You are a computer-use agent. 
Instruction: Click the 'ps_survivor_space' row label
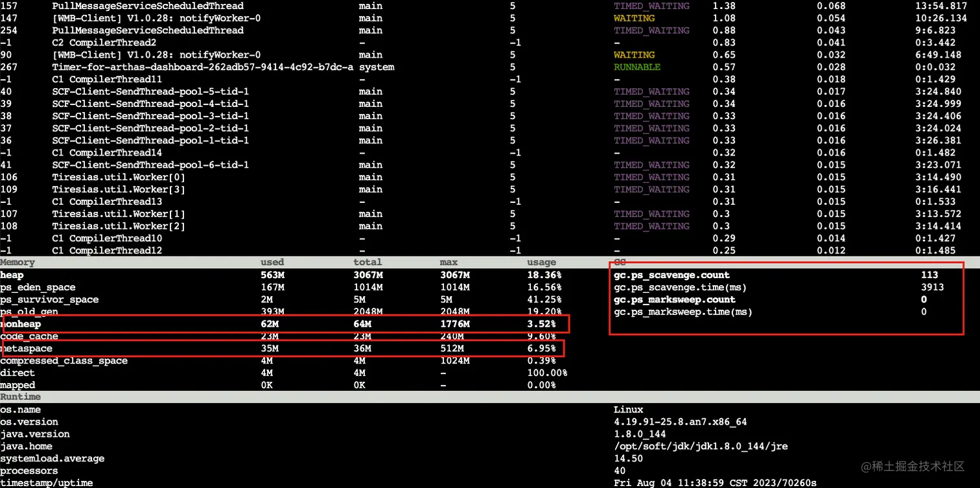click(49, 299)
